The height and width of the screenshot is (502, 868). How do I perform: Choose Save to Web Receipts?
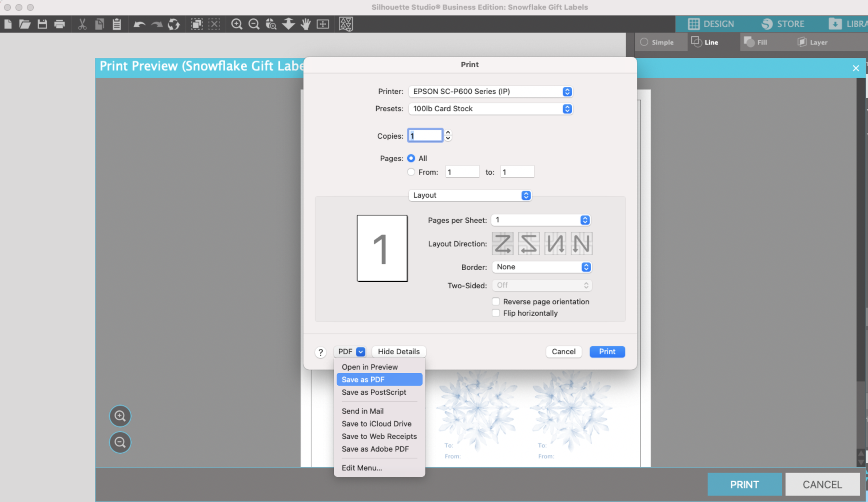379,436
